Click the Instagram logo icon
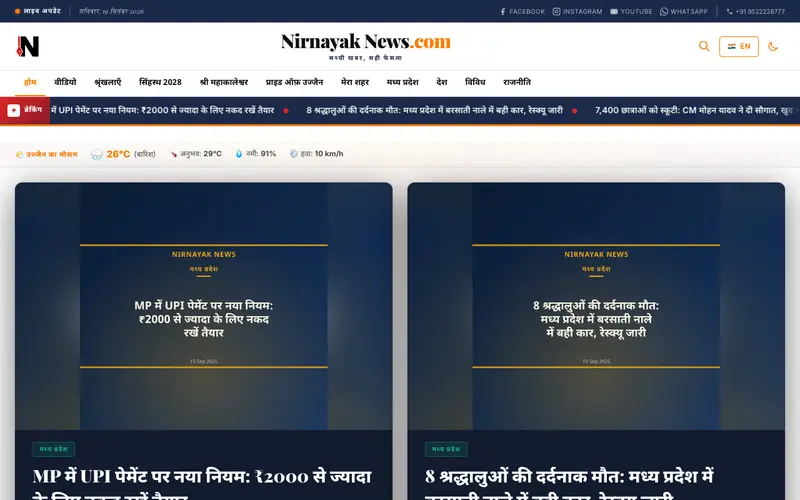The height and width of the screenshot is (500, 800). pos(557,11)
